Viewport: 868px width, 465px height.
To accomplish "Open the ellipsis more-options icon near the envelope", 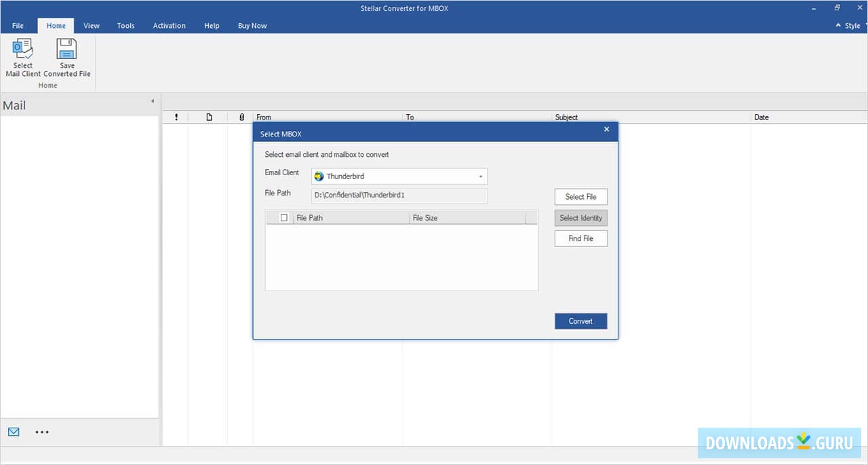I will [x=42, y=432].
